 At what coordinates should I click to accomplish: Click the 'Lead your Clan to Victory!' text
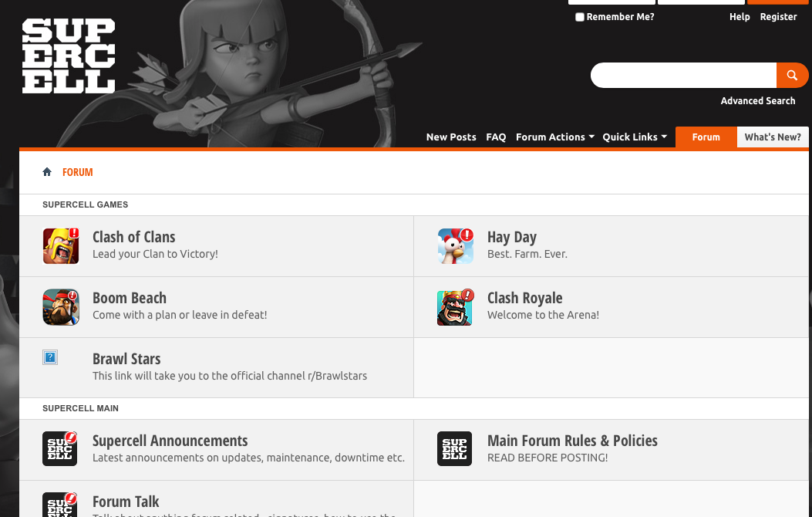pyautogui.click(x=155, y=254)
